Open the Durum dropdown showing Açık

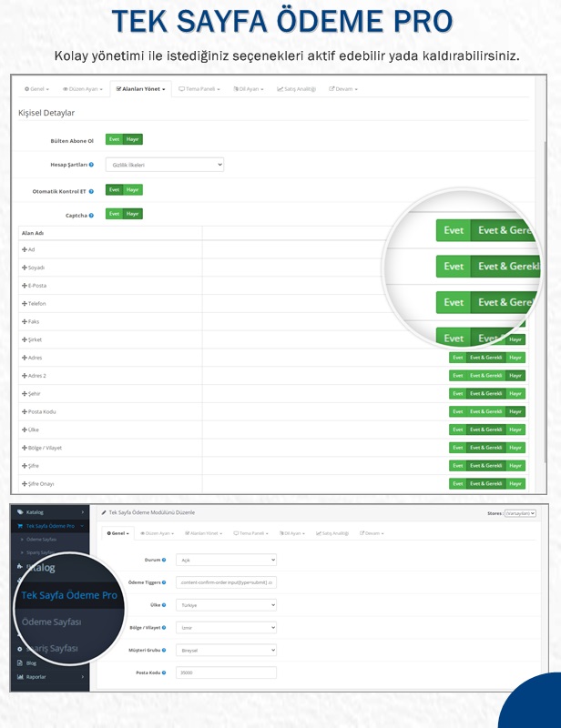[x=226, y=560]
